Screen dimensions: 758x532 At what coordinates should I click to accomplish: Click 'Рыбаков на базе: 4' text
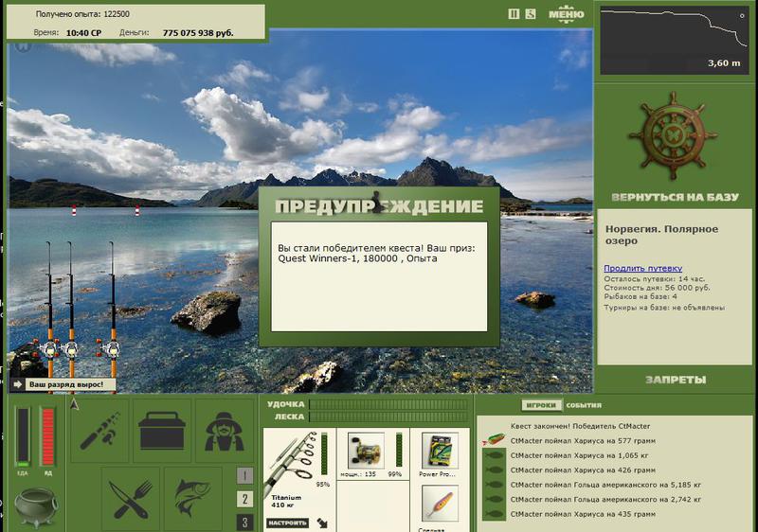641,296
